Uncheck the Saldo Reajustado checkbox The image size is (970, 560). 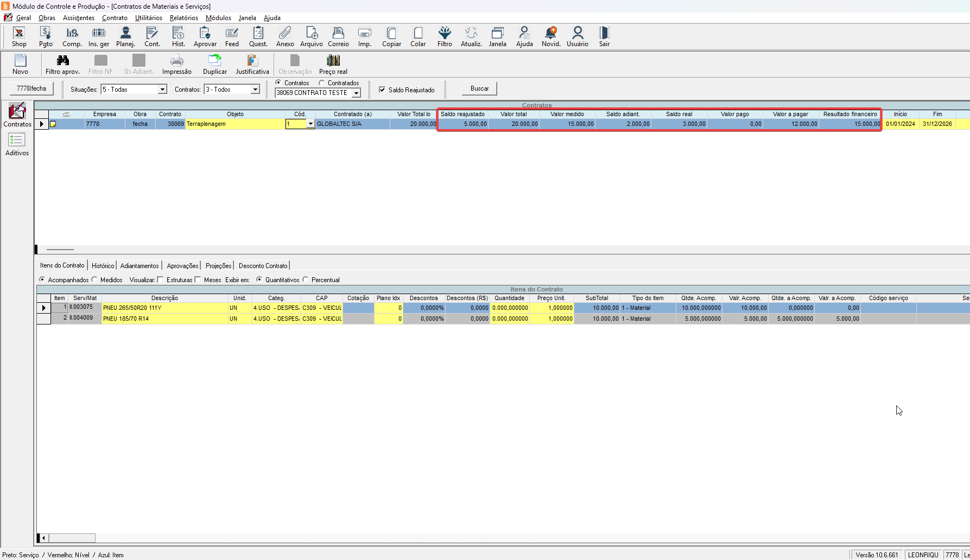(382, 90)
